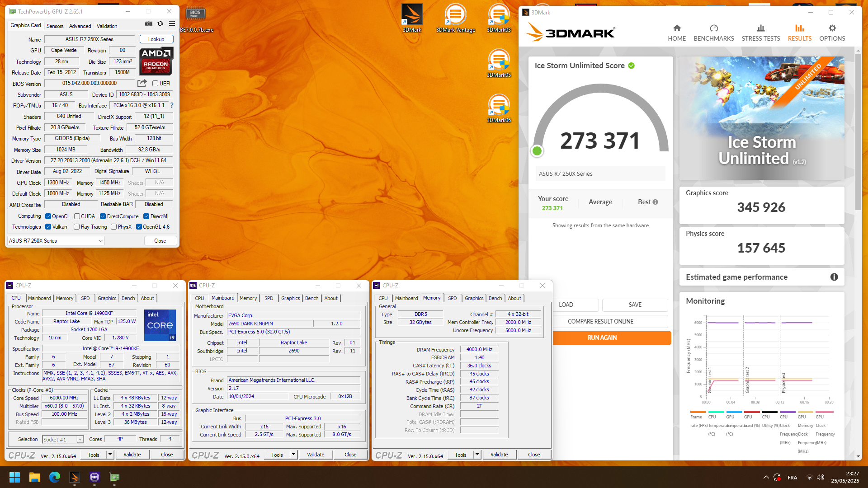868x488 pixels.
Task: Go to 3DMark Home
Action: coord(677,33)
